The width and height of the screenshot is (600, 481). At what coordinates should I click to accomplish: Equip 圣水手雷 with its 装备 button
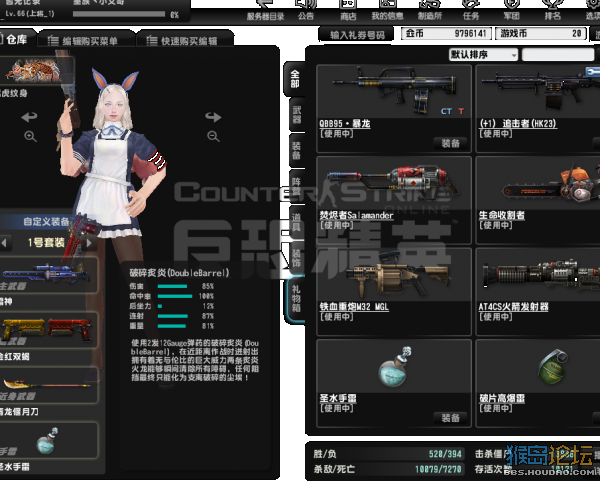450,418
